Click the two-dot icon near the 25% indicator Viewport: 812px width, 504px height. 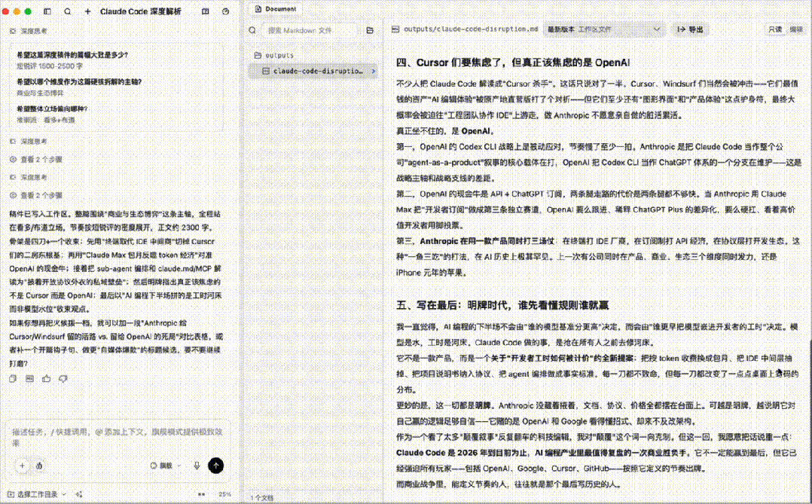(x=201, y=495)
